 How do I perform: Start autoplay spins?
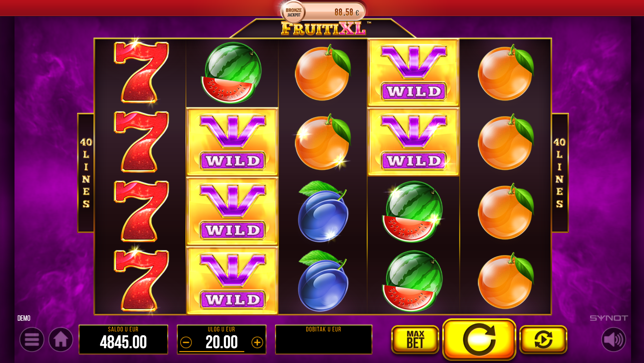click(543, 339)
